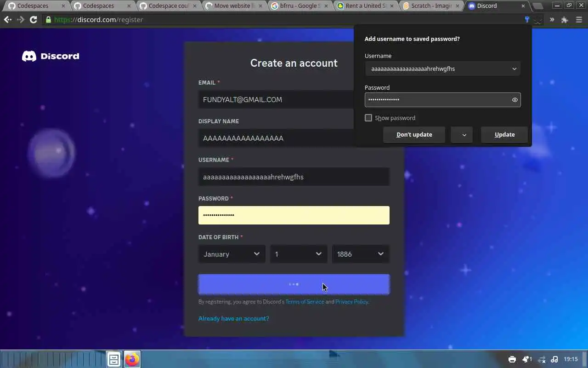The height and width of the screenshot is (368, 588).
Task: Click the Discord favicon on the Discord tab
Action: pos(472,6)
